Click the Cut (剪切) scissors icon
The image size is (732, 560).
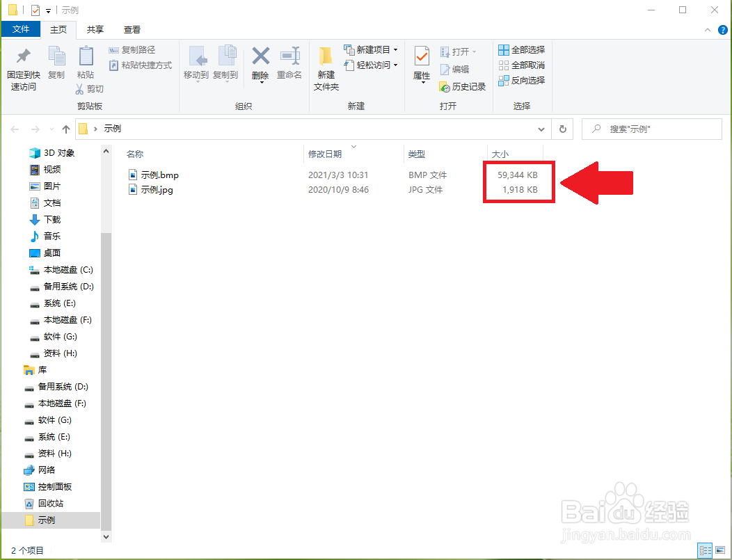click(79, 88)
